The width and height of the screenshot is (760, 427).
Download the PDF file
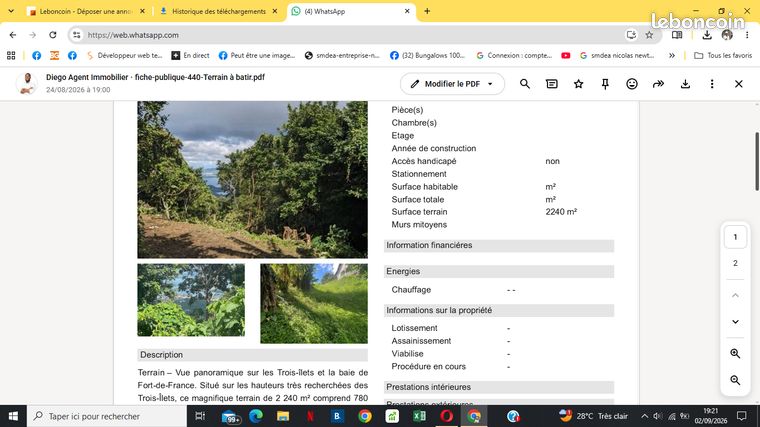(x=685, y=84)
